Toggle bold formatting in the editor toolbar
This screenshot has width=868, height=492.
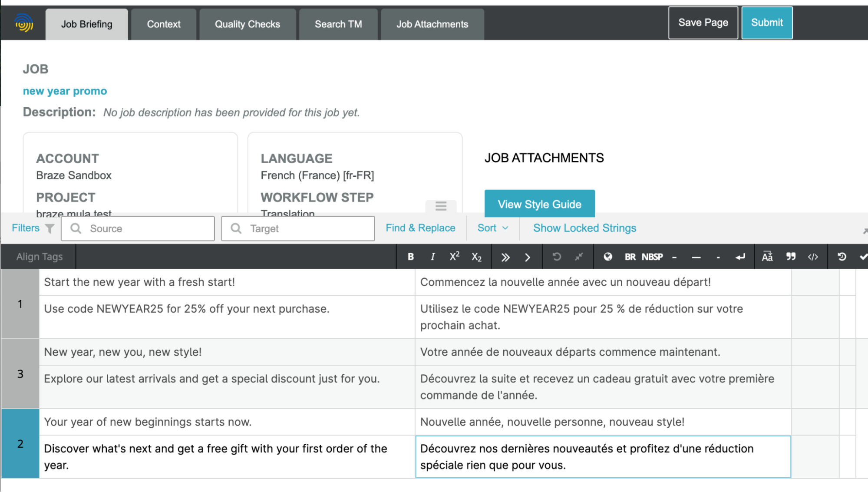pos(410,257)
